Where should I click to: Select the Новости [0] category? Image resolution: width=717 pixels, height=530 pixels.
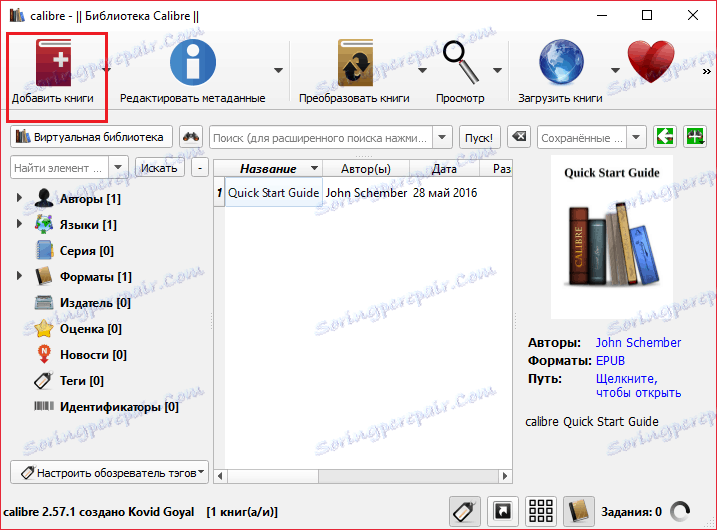[93, 355]
